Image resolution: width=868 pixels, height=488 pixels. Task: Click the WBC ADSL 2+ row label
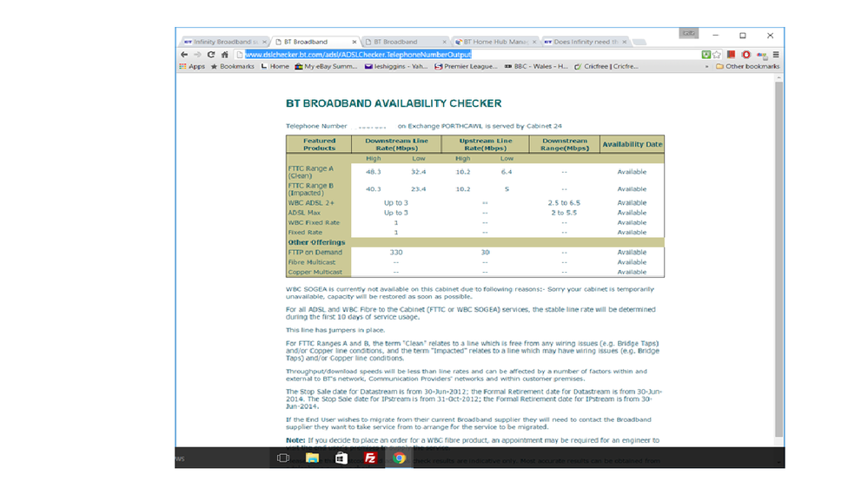point(311,203)
